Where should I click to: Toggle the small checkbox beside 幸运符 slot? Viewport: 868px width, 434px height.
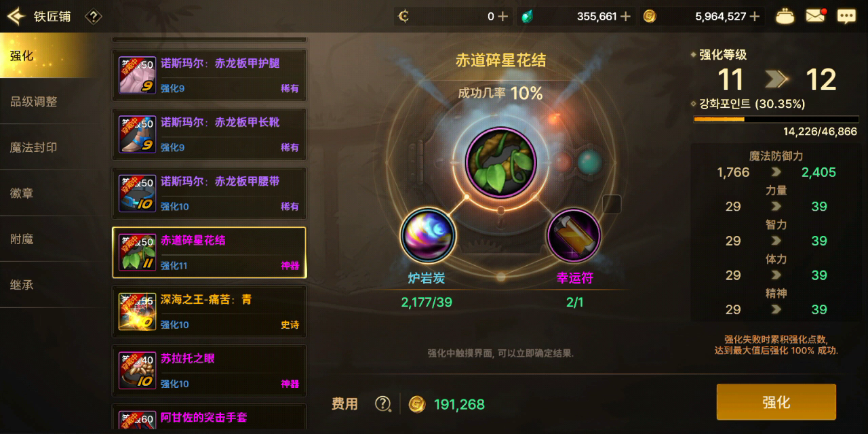[x=612, y=203]
